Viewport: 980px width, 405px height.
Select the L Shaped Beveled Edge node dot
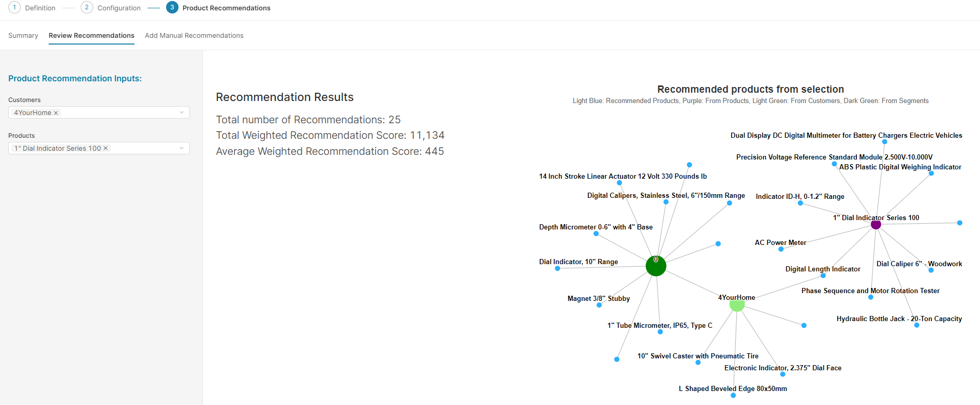click(x=733, y=395)
